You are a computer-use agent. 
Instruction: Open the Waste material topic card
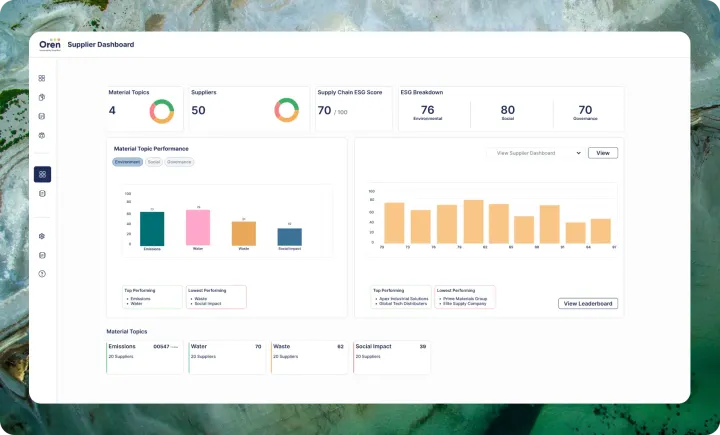309,357
